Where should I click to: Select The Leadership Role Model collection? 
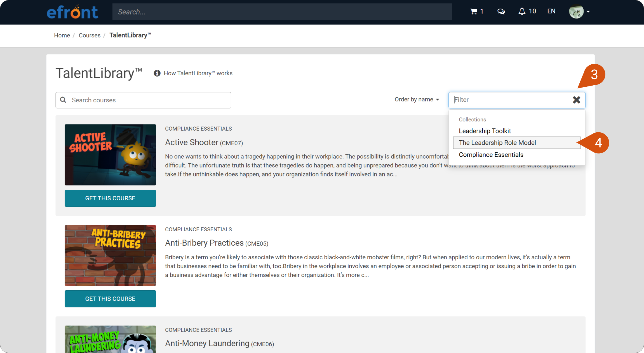[x=497, y=143]
